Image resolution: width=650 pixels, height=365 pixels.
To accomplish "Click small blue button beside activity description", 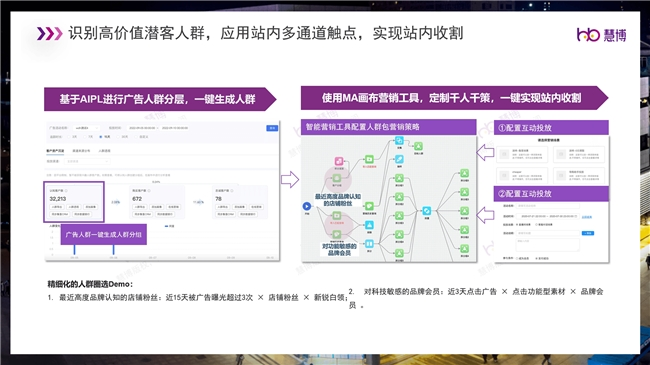I will (x=588, y=233).
